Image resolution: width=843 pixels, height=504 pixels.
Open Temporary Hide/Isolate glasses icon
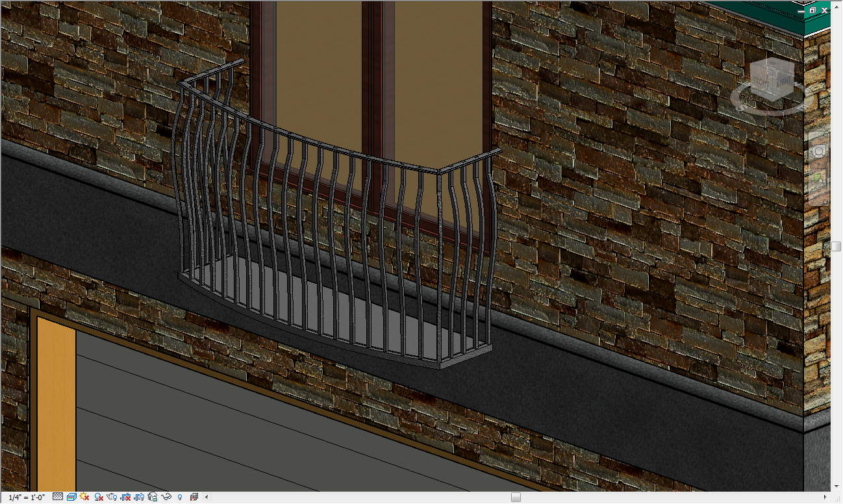(166, 498)
